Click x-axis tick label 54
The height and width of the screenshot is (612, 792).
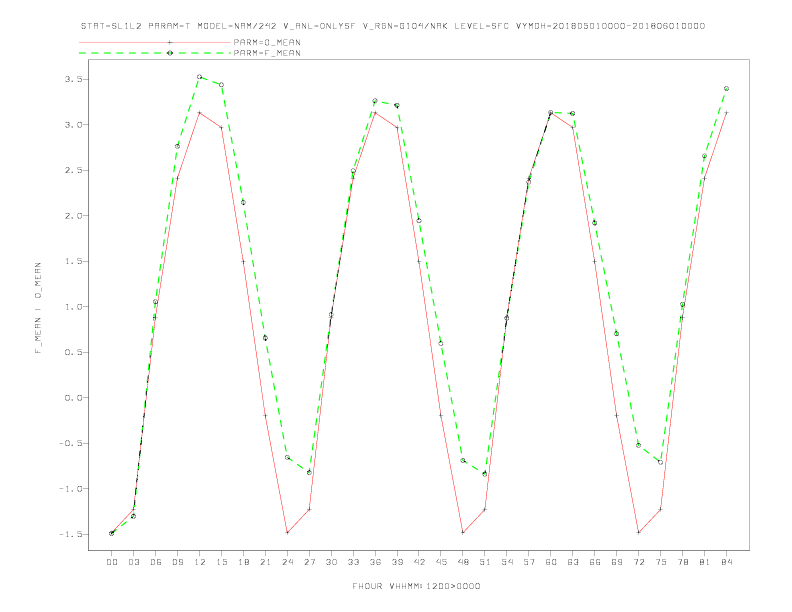point(507,562)
